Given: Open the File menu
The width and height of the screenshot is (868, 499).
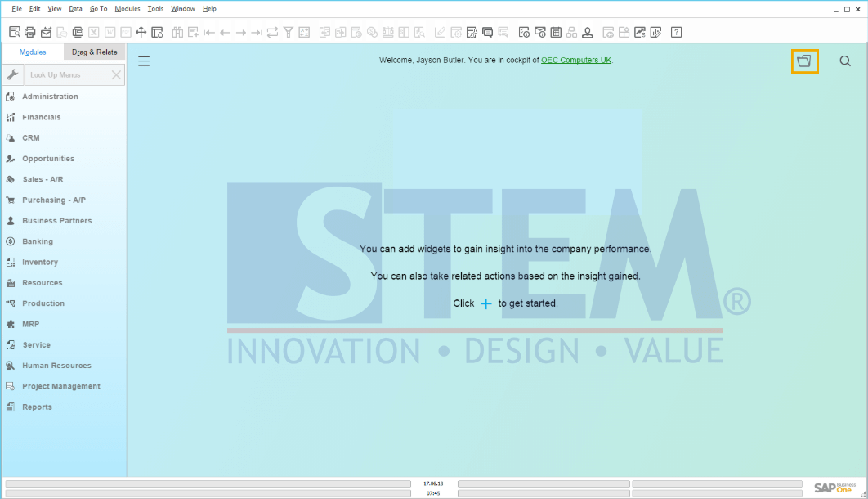Looking at the screenshot, I should pos(16,9).
